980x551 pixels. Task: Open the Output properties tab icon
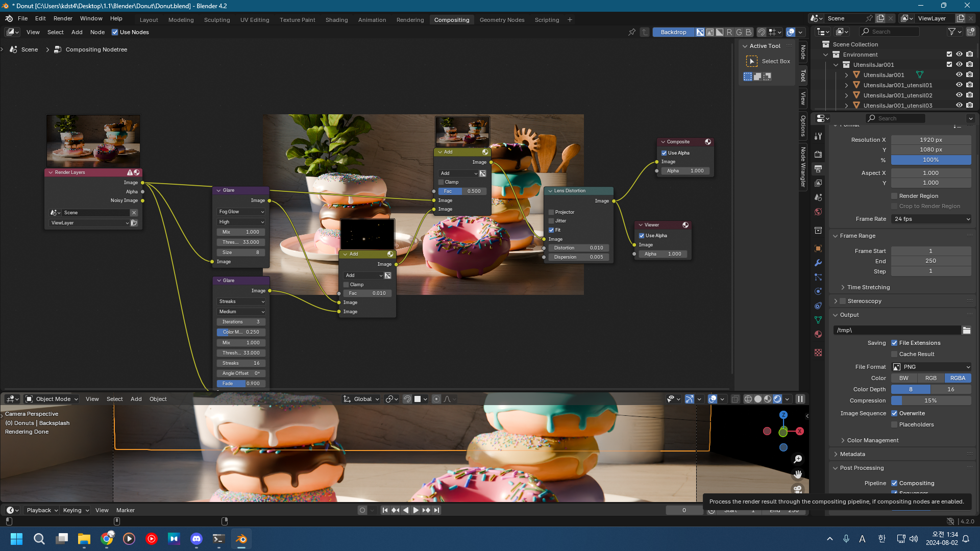coord(818,168)
